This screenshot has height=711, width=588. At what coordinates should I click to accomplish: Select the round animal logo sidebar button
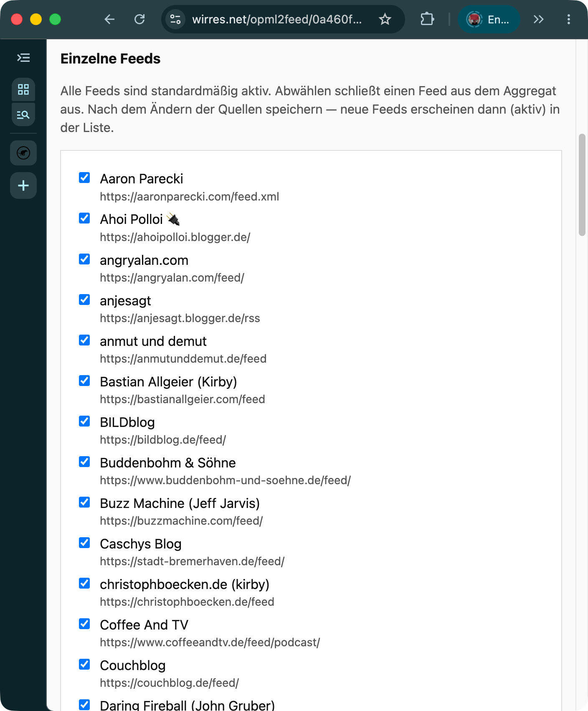point(23,153)
